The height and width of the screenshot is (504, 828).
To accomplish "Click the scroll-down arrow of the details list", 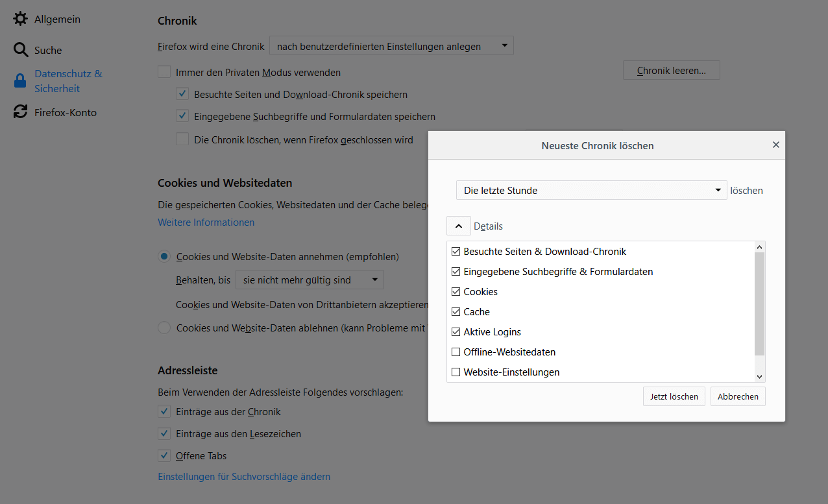I will 759,376.
